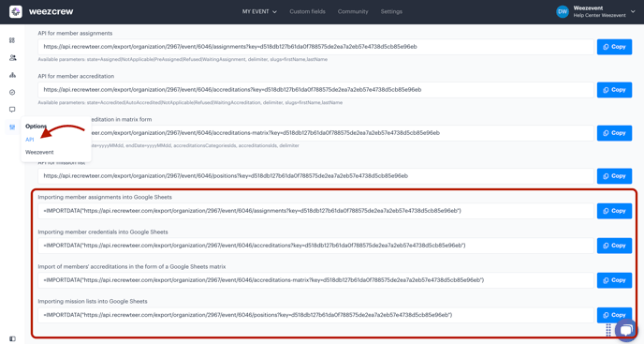This screenshot has height=344, width=644.
Task: Click the options sliders icon in sidebar
Action: click(12, 127)
